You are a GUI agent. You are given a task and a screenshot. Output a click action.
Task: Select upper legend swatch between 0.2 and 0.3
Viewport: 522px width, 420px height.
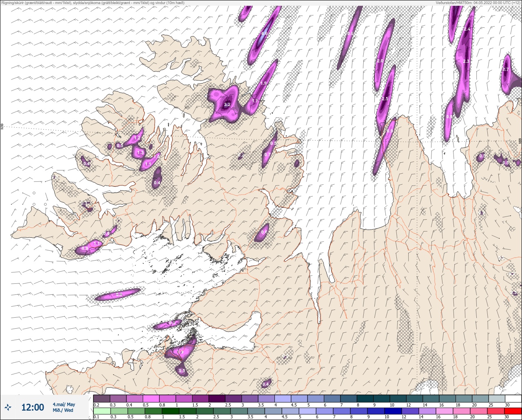coord(102,398)
